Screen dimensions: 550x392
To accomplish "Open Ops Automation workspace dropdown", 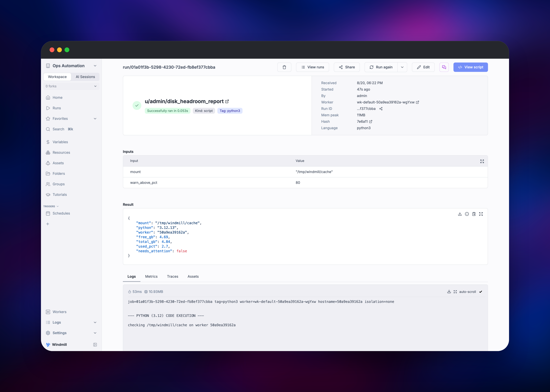I will pos(71,66).
